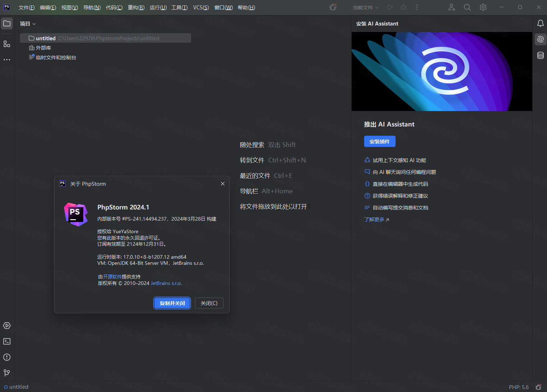Click the untitled project status bar entry

[x=16, y=387]
